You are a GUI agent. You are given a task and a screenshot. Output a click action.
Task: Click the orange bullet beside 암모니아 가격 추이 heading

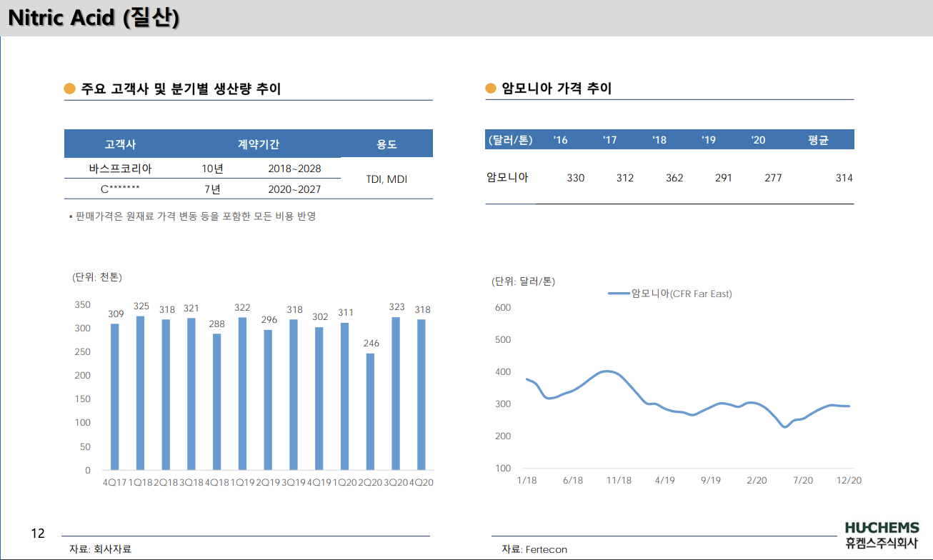[x=491, y=89]
